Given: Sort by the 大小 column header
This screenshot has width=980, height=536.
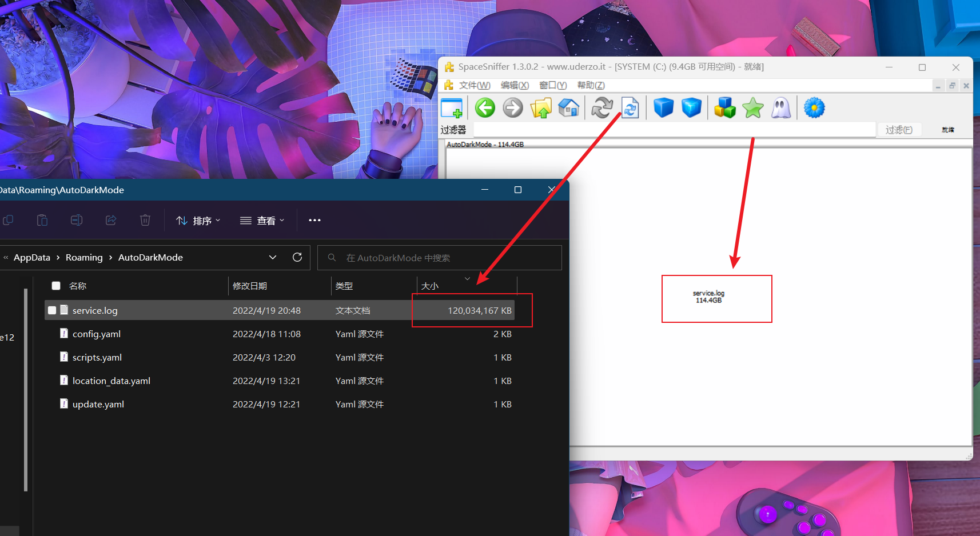Looking at the screenshot, I should tap(430, 286).
